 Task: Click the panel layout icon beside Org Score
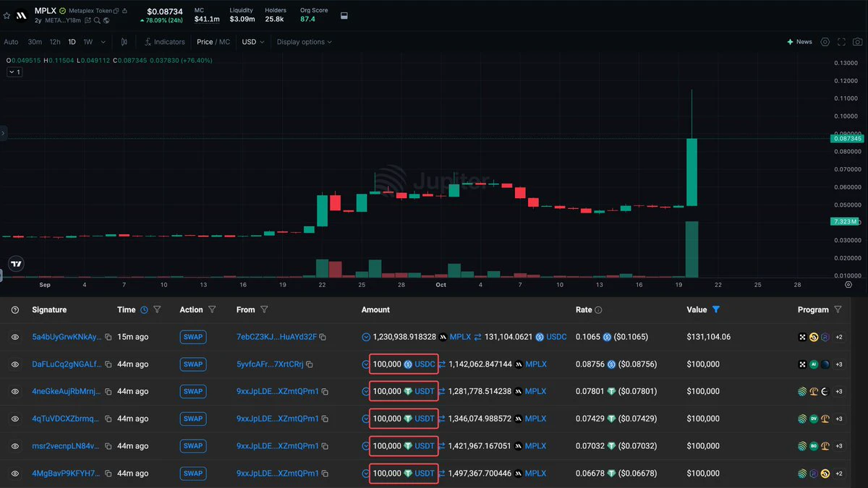(x=344, y=15)
